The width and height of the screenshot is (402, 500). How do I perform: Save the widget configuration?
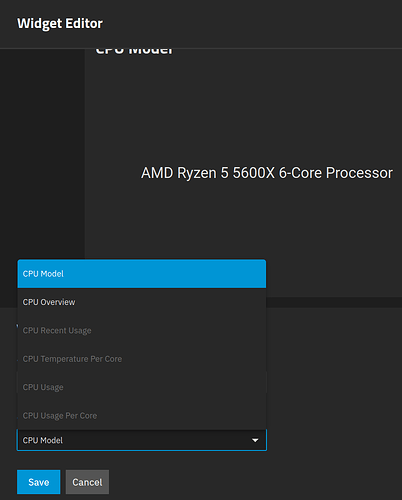point(39,482)
